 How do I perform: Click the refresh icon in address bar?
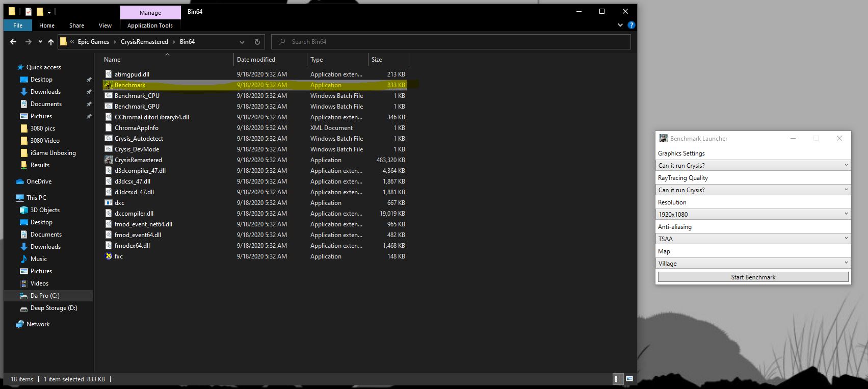coord(257,42)
